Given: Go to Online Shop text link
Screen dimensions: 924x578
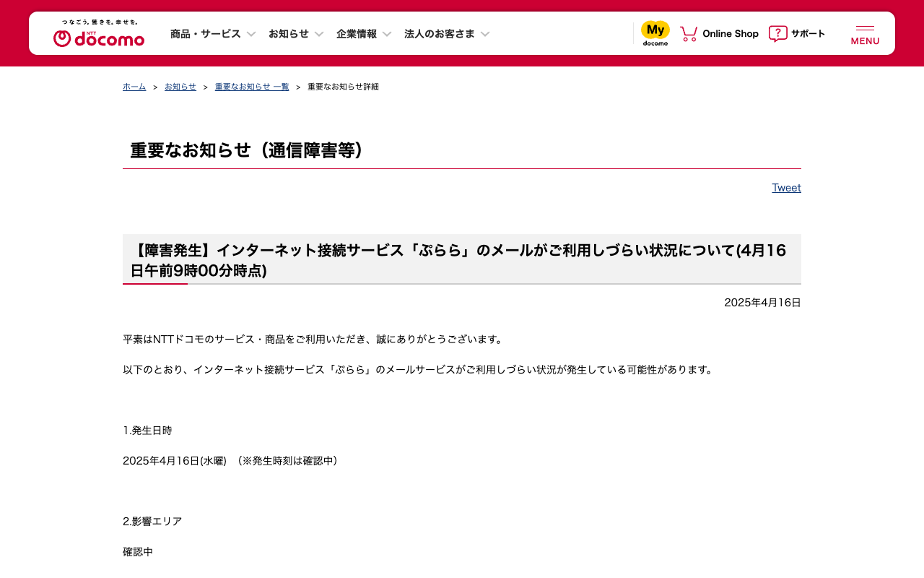Looking at the screenshot, I should [x=731, y=34].
